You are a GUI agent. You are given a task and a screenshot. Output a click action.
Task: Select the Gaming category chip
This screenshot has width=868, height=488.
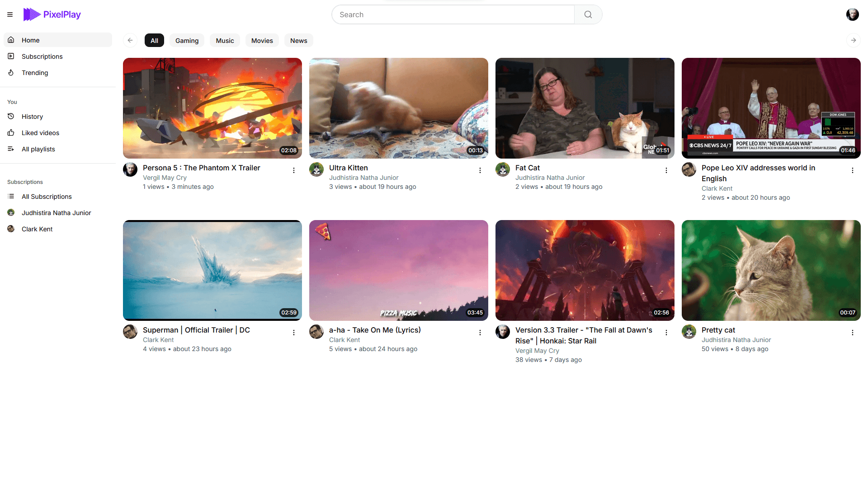(187, 40)
